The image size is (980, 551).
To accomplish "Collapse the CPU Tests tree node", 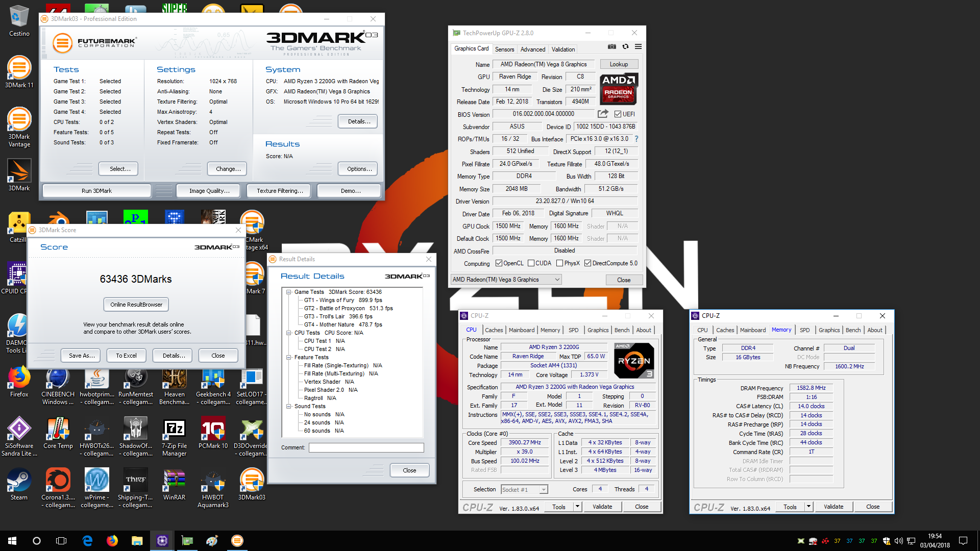I will point(288,333).
